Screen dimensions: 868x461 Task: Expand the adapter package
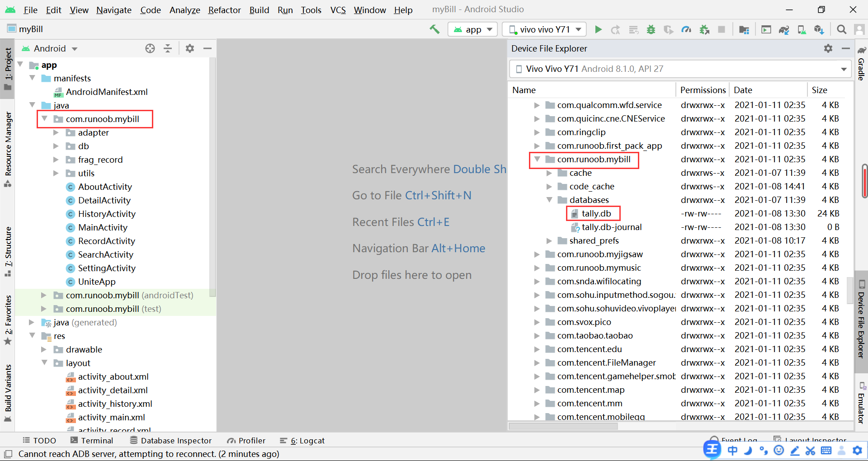coord(56,132)
